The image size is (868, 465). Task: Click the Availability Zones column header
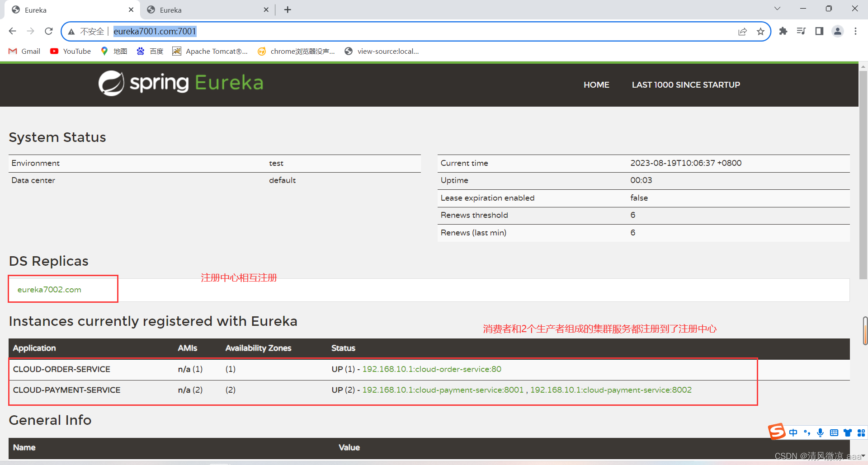pyautogui.click(x=258, y=348)
